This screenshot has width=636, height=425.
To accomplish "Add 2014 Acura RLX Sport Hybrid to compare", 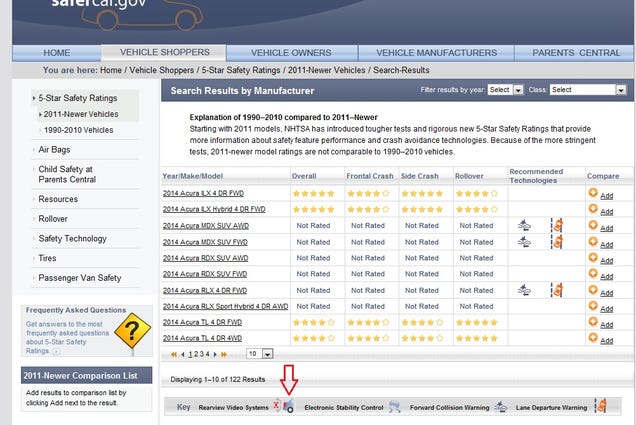I will [601, 307].
